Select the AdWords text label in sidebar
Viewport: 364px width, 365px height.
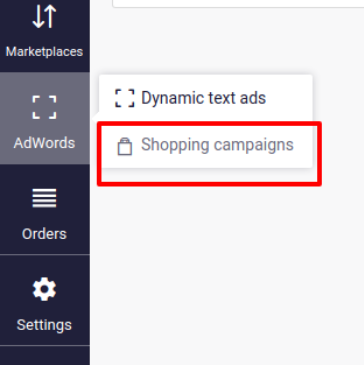[44, 143]
